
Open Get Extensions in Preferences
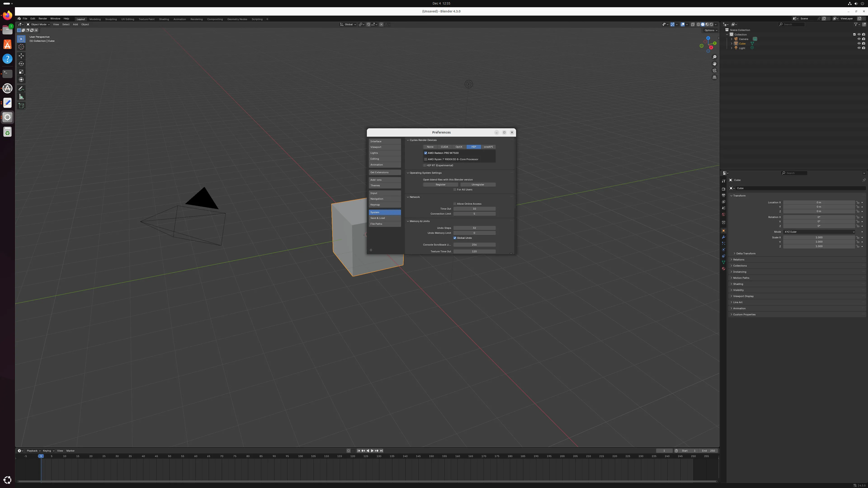(x=385, y=172)
